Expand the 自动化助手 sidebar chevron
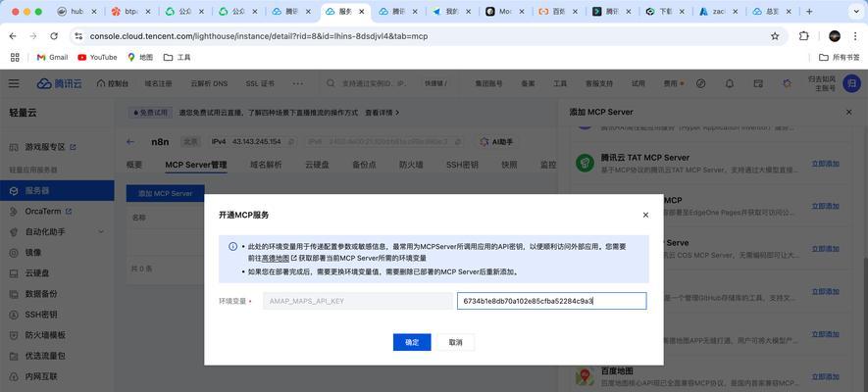The image size is (868, 392). [101, 232]
